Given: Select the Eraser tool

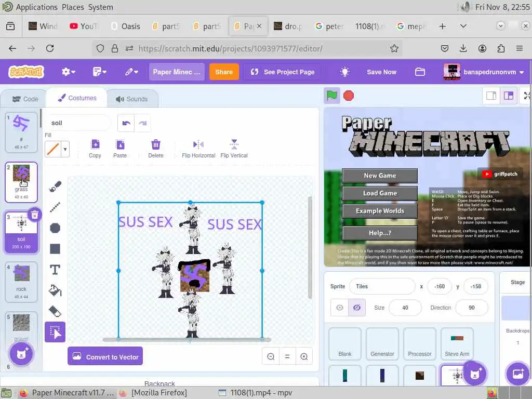Looking at the screenshot, I should pyautogui.click(x=55, y=311).
